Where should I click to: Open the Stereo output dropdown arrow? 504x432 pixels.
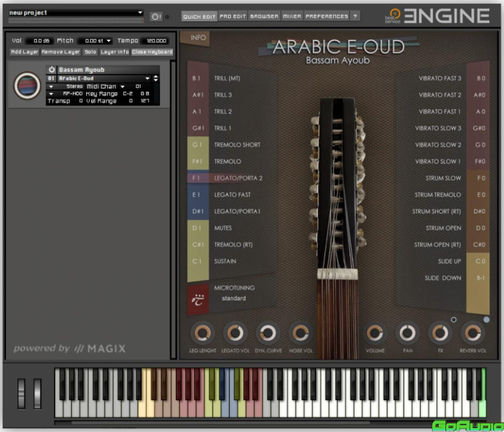51,87
